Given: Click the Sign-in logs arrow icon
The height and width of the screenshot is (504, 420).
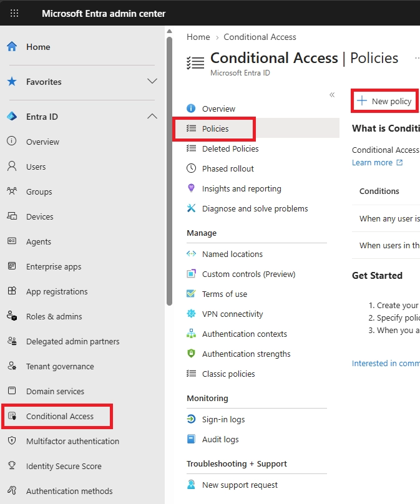Looking at the screenshot, I should click(191, 419).
